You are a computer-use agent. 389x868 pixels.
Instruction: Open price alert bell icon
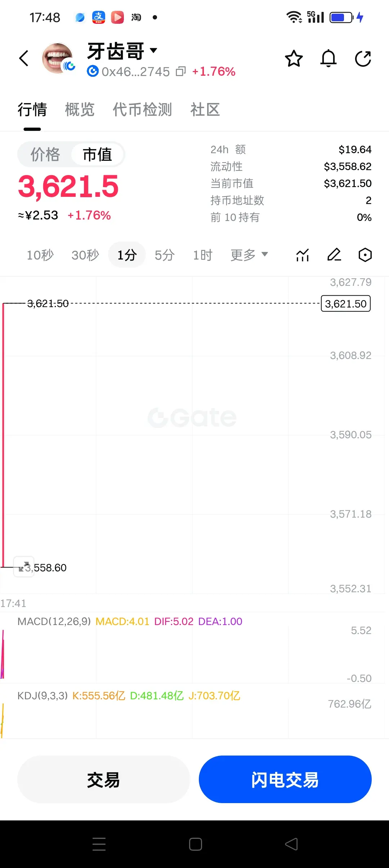click(x=328, y=58)
